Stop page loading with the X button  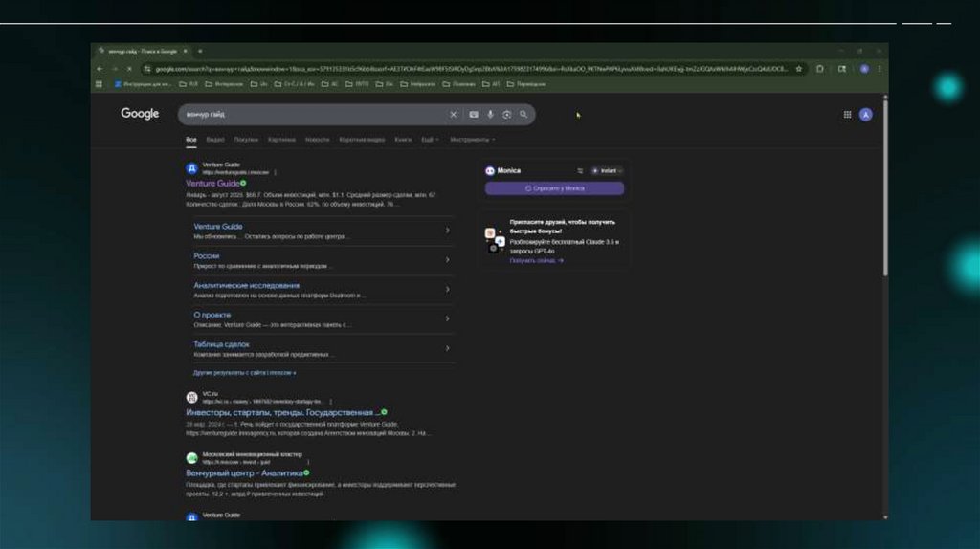129,69
